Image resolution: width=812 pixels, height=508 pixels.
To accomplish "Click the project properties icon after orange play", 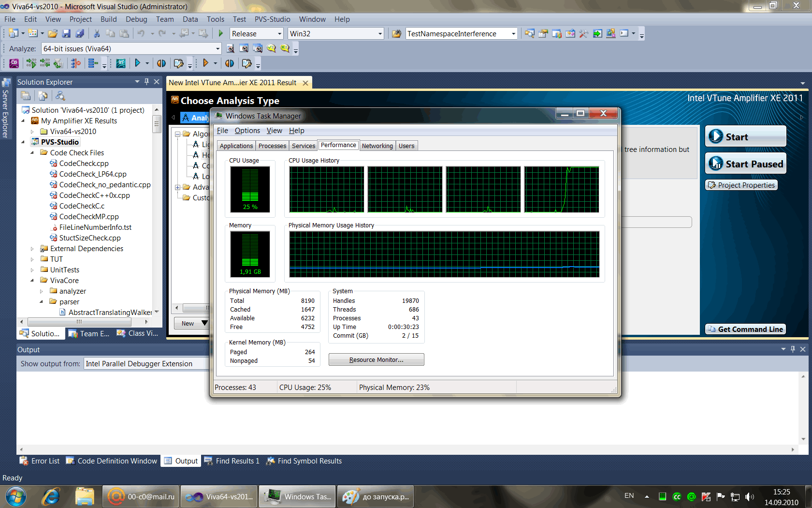I will click(246, 63).
